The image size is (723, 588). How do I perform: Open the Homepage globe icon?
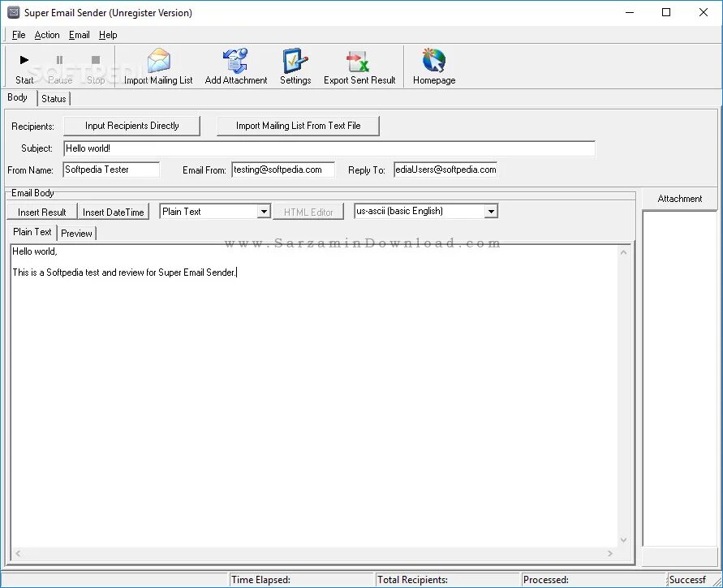(x=433, y=60)
